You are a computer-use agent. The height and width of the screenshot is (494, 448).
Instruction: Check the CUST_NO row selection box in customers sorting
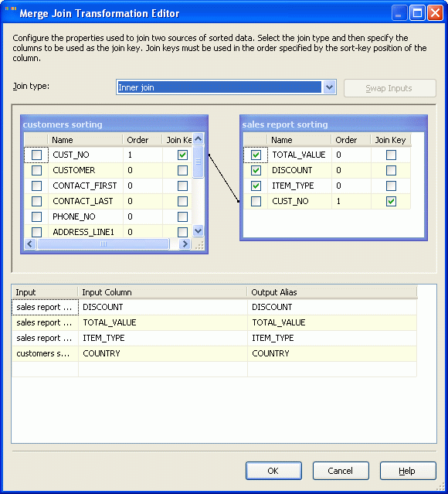[36, 155]
